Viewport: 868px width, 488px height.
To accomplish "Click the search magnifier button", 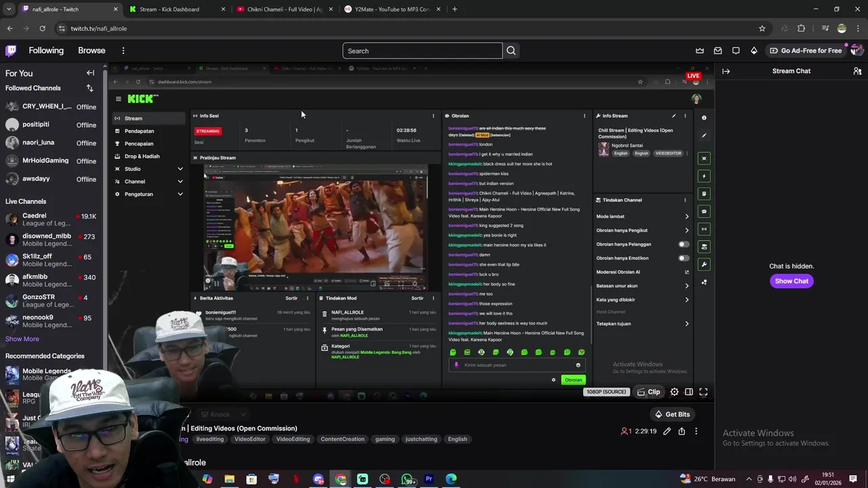I will 511,51.
